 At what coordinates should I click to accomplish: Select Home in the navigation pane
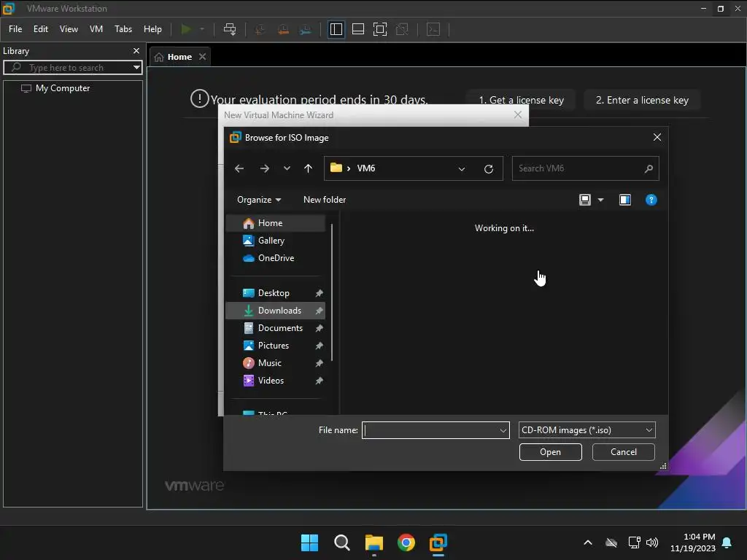click(x=275, y=223)
